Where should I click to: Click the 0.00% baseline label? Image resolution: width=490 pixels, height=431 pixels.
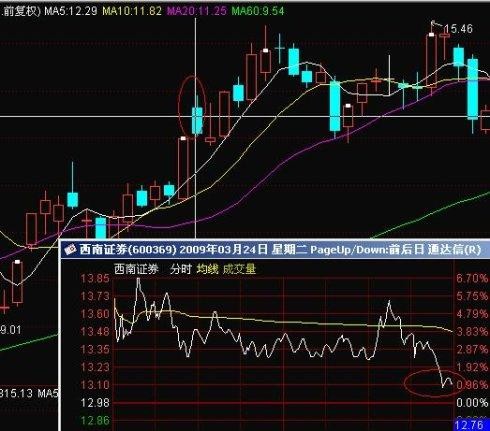pyautogui.click(x=472, y=403)
